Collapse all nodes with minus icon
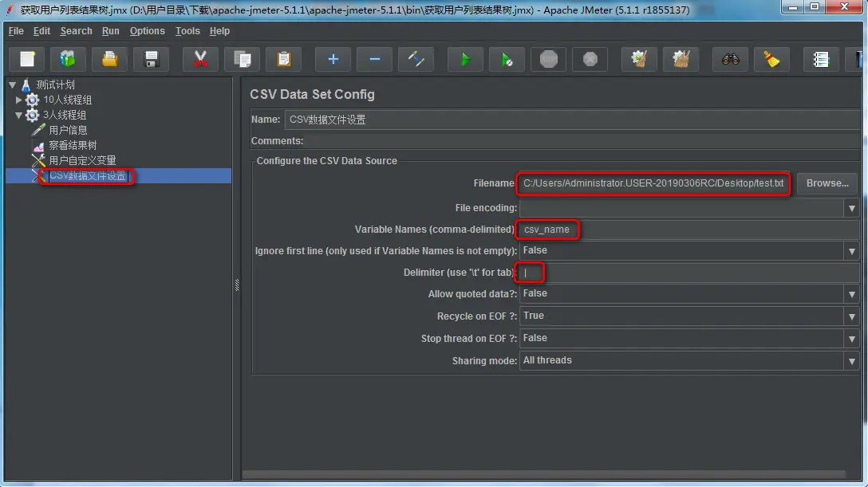Viewport: 868px width, 487px height. coord(374,59)
